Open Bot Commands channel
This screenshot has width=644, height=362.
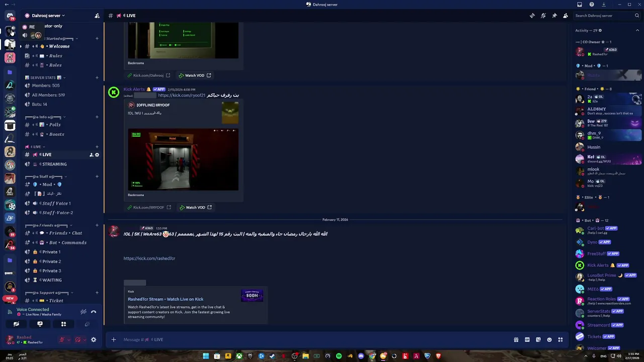pyautogui.click(x=61, y=243)
